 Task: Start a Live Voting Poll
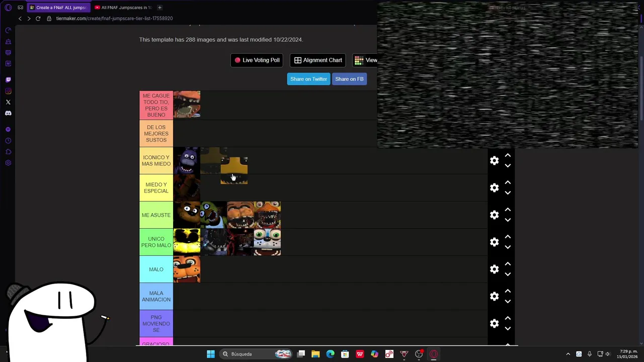click(257, 60)
